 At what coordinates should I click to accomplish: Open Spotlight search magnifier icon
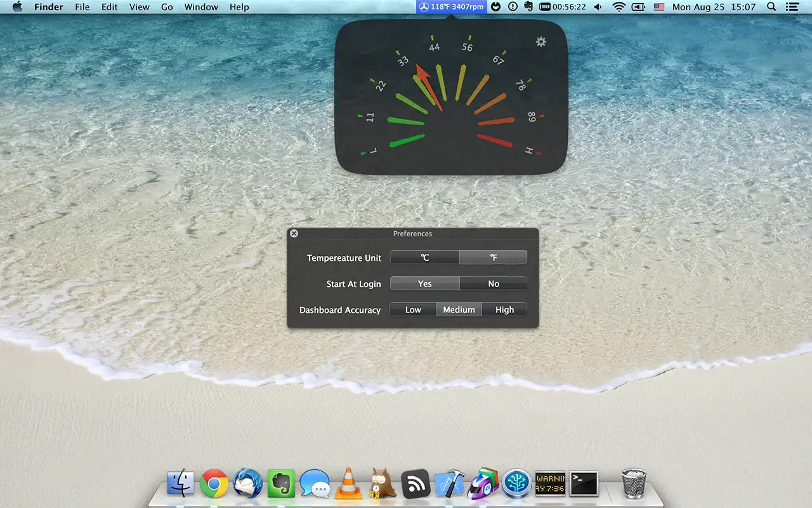[x=771, y=7]
